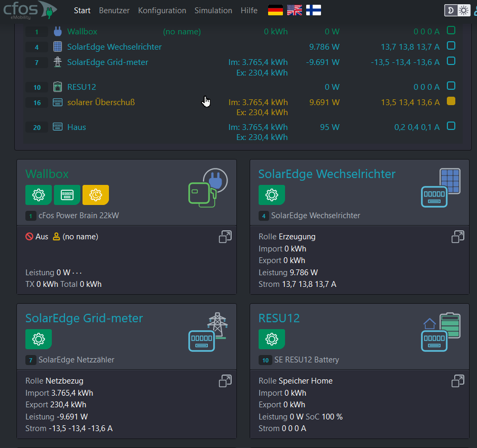477x448 pixels.
Task: Pop out the SolarEdge Grid-meter card details
Action: 225,381
